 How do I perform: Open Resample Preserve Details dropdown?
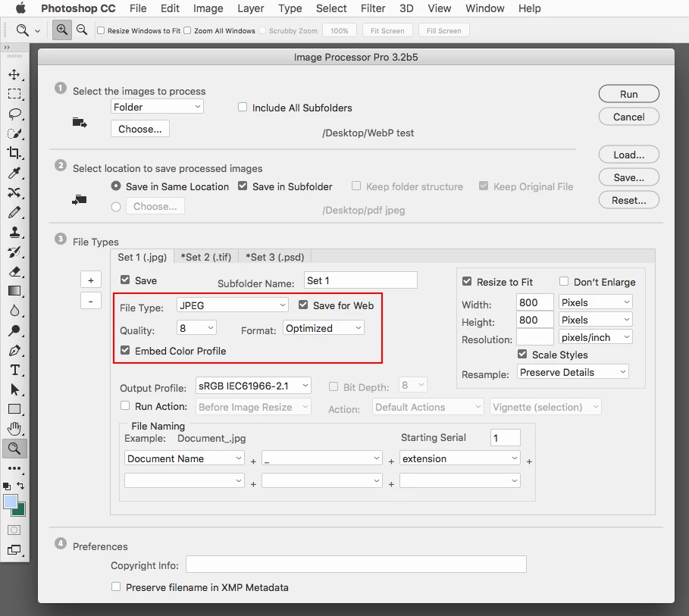click(572, 372)
